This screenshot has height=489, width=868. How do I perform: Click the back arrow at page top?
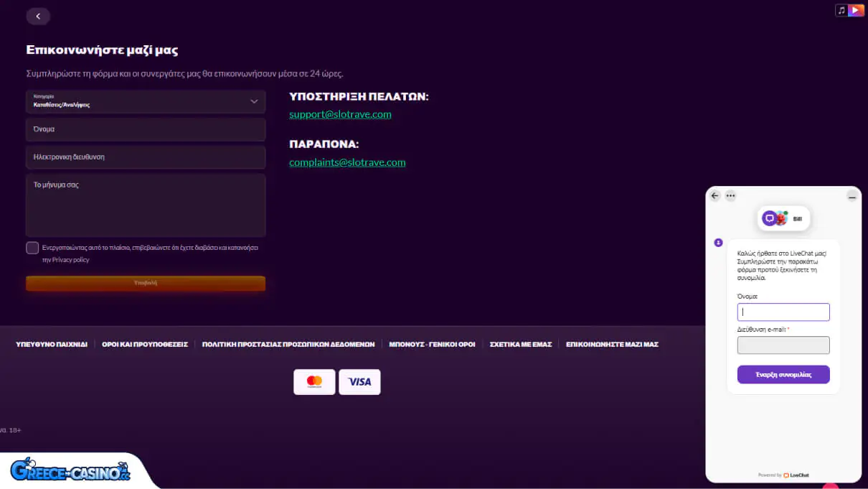pyautogui.click(x=38, y=16)
